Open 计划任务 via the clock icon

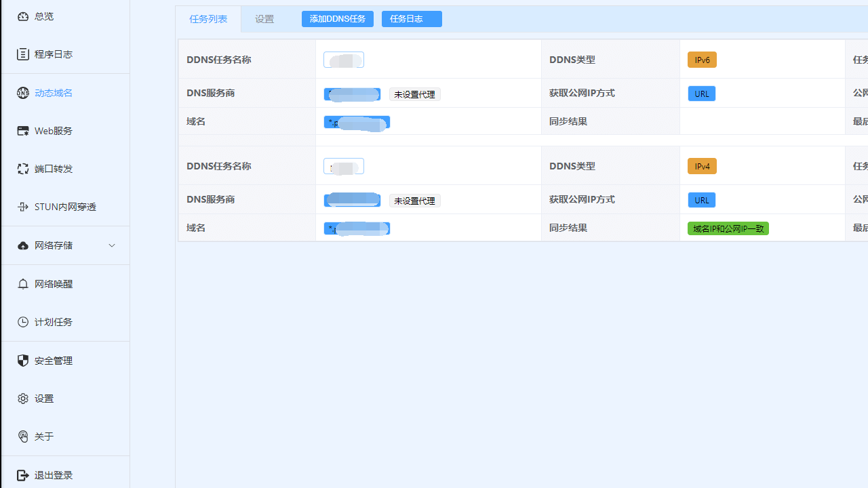pyautogui.click(x=23, y=322)
